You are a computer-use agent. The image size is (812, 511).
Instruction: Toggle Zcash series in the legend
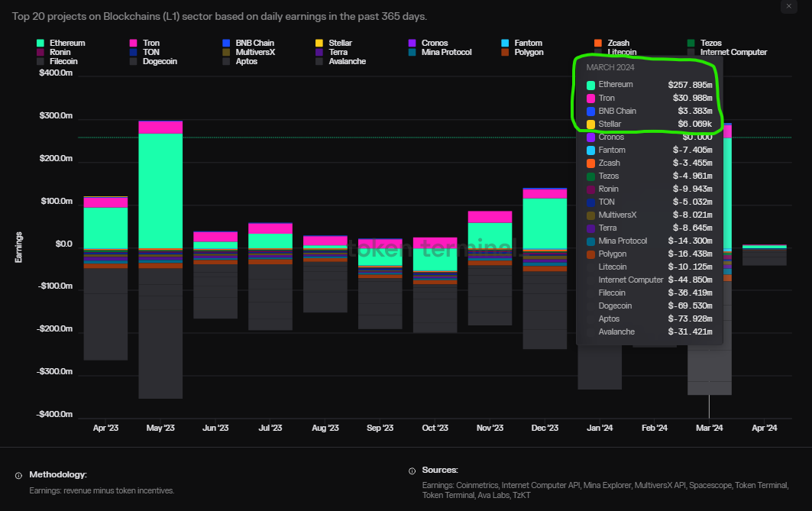tap(612, 43)
